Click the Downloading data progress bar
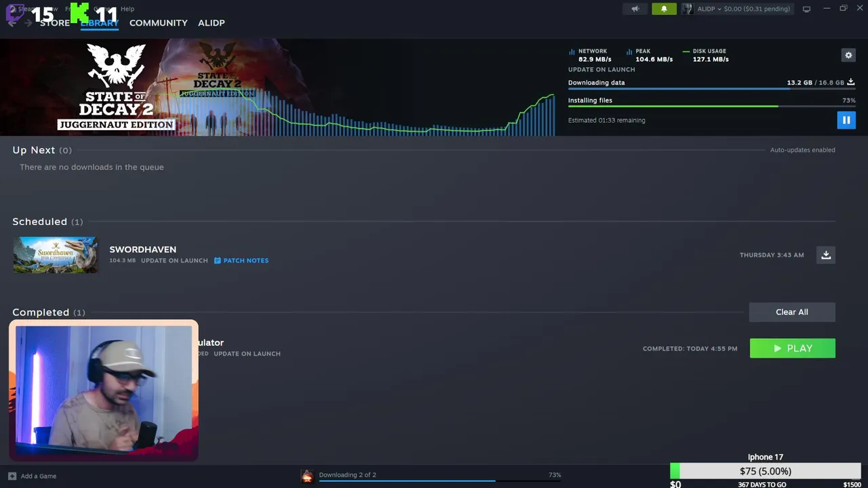 (711, 88)
